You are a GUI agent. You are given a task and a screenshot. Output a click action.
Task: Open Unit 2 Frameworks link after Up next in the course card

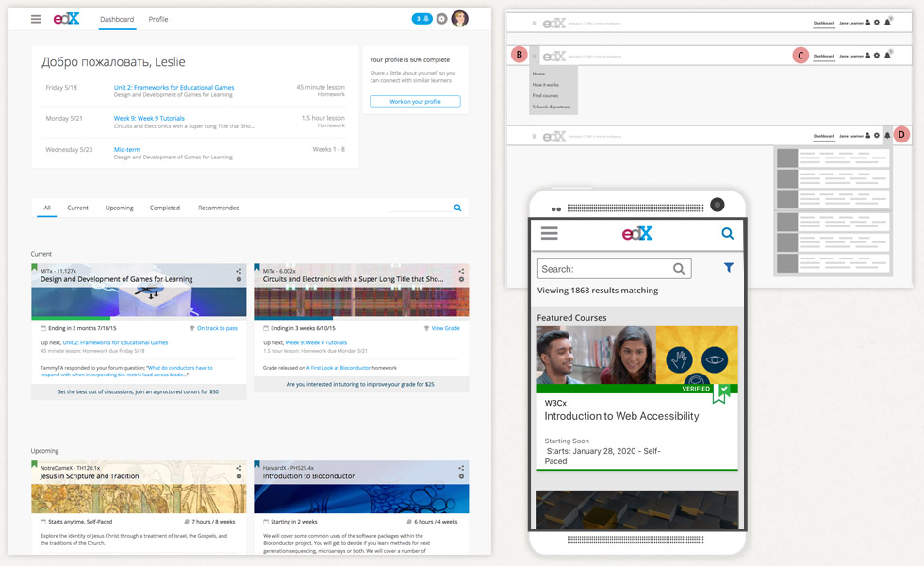click(x=115, y=342)
